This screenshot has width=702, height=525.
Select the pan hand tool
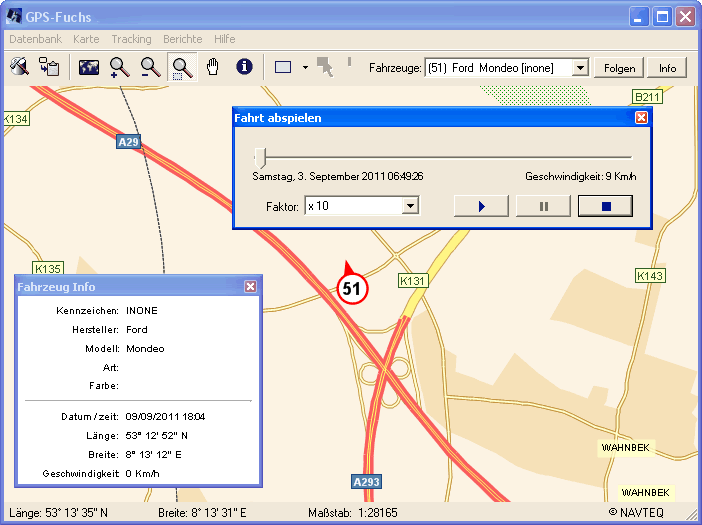(x=212, y=67)
